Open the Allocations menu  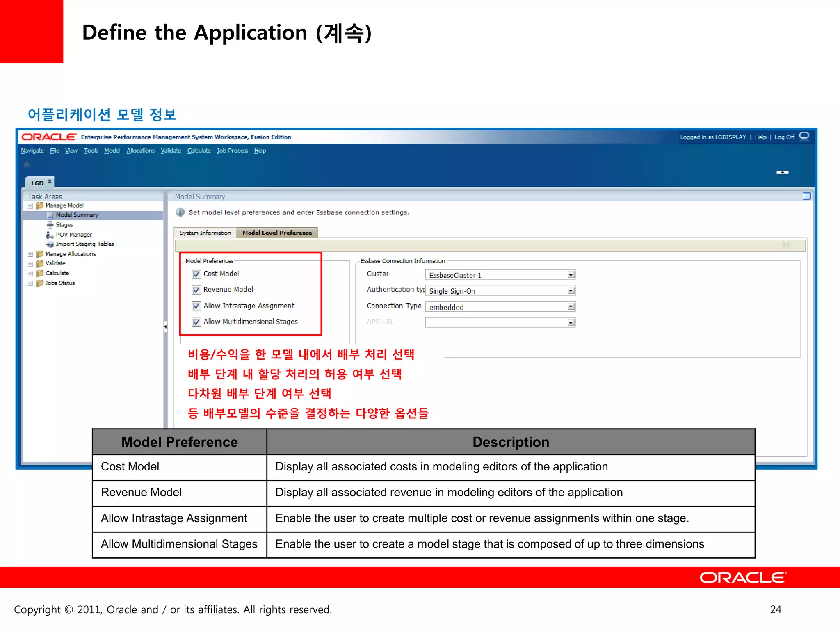coord(141,151)
